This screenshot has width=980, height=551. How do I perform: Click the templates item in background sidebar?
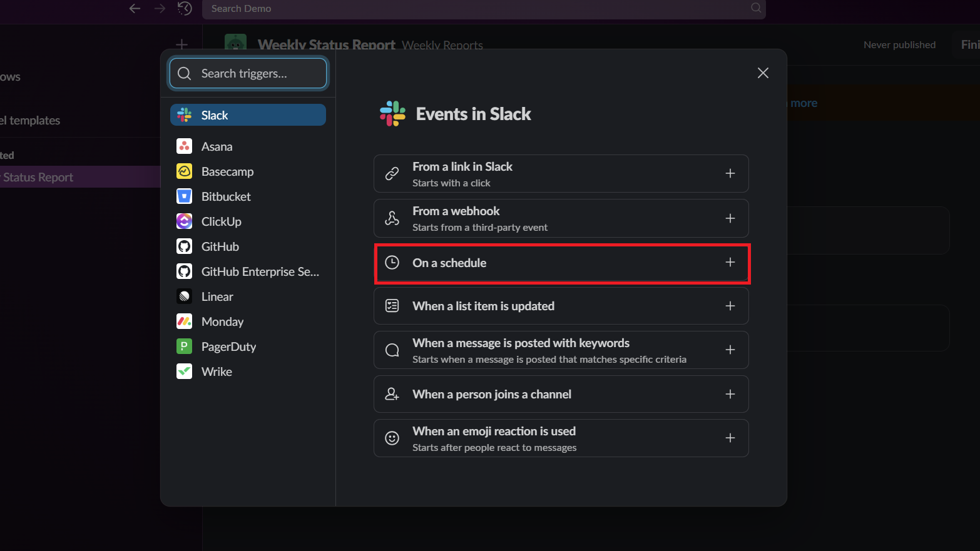[30, 120]
